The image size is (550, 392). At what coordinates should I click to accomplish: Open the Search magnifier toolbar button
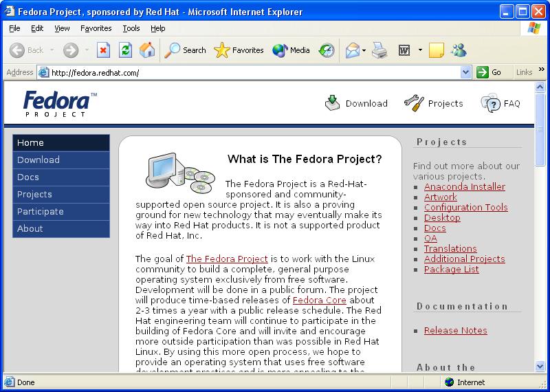(x=185, y=50)
